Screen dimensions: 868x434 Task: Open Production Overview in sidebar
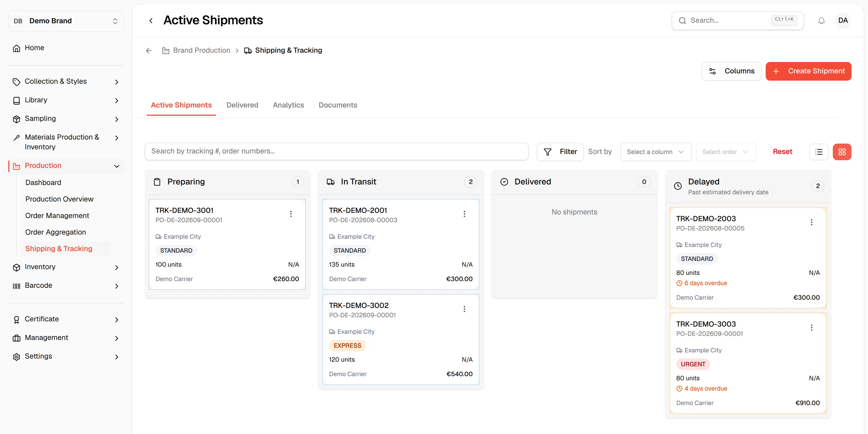pos(59,199)
